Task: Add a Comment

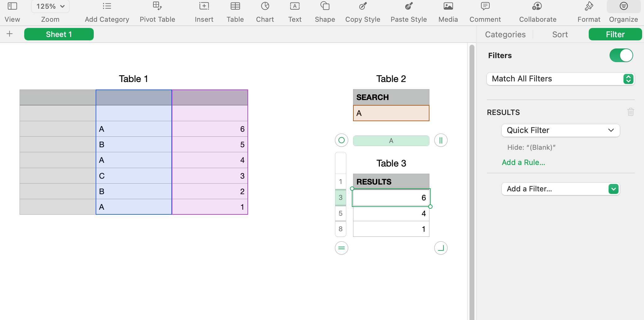Action: (x=485, y=12)
